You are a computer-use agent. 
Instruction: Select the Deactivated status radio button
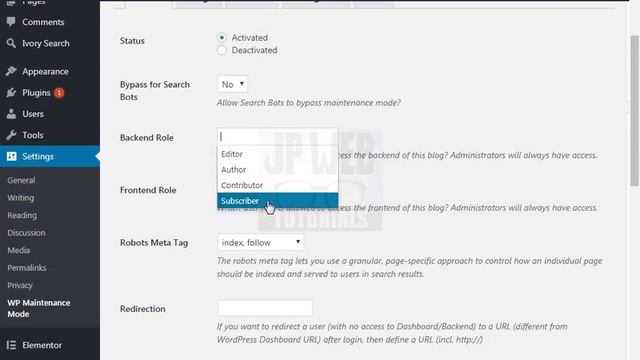(221, 50)
